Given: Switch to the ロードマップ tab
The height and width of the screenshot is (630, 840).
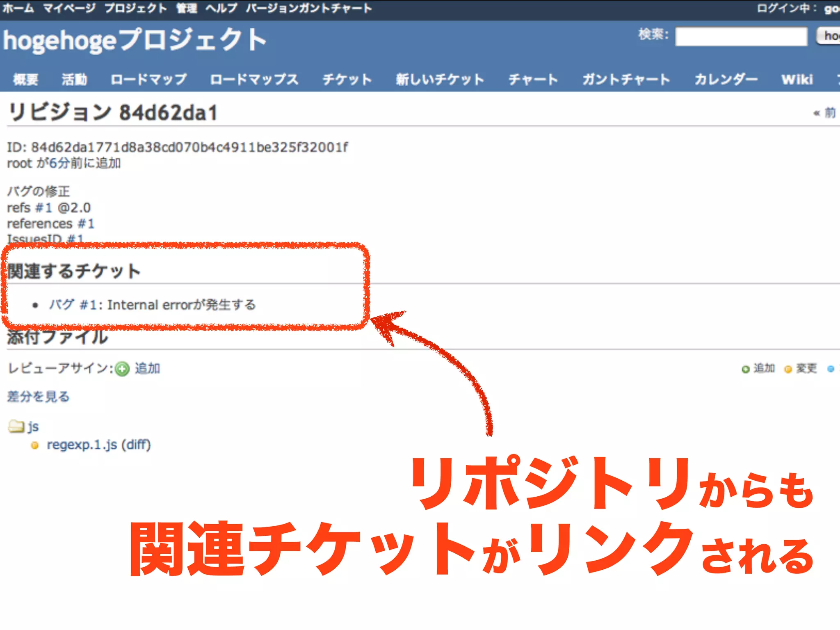Looking at the screenshot, I should (x=148, y=79).
